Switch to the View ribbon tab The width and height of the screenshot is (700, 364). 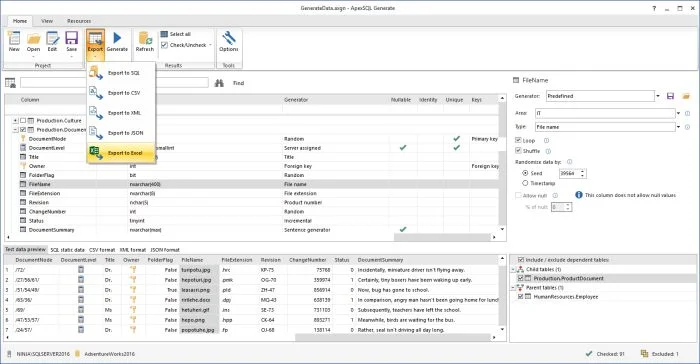pos(47,21)
